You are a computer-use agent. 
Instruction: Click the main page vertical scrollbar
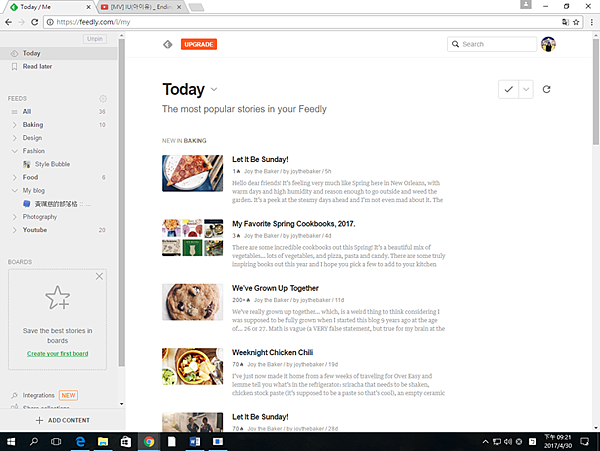[596, 91]
